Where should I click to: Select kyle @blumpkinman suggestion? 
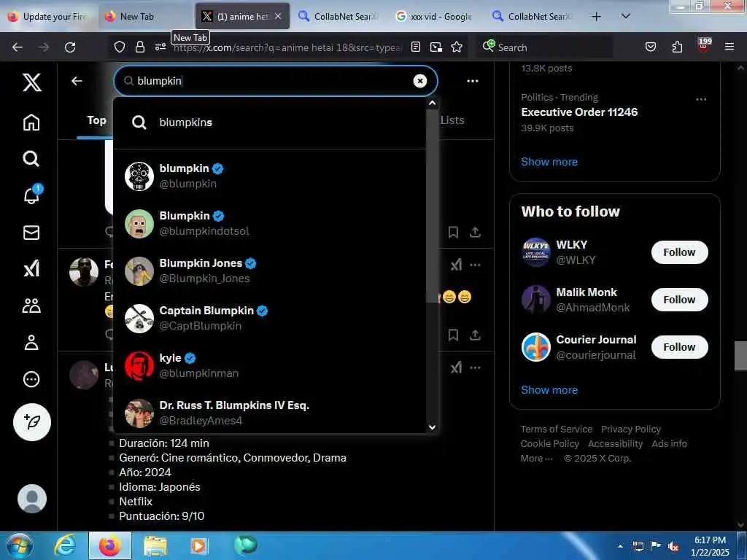point(269,365)
